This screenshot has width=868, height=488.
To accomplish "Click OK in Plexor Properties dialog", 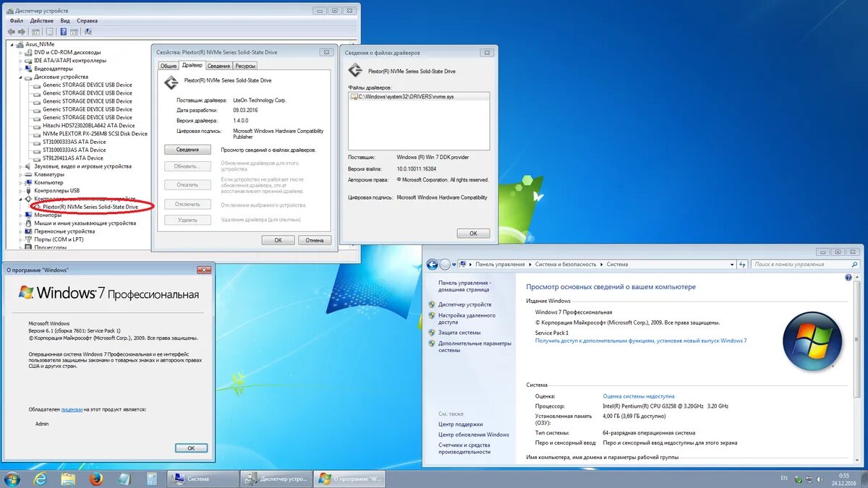I will point(278,240).
